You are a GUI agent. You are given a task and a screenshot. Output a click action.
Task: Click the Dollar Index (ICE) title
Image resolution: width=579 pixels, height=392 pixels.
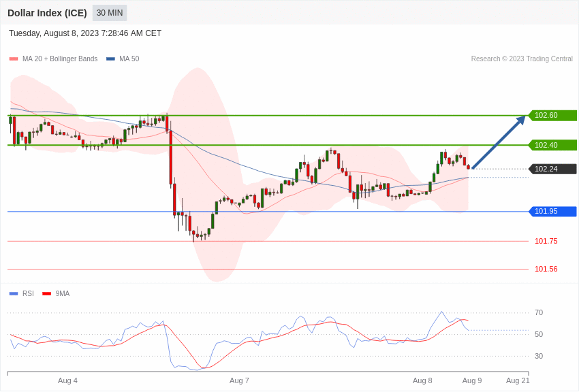[x=47, y=13]
